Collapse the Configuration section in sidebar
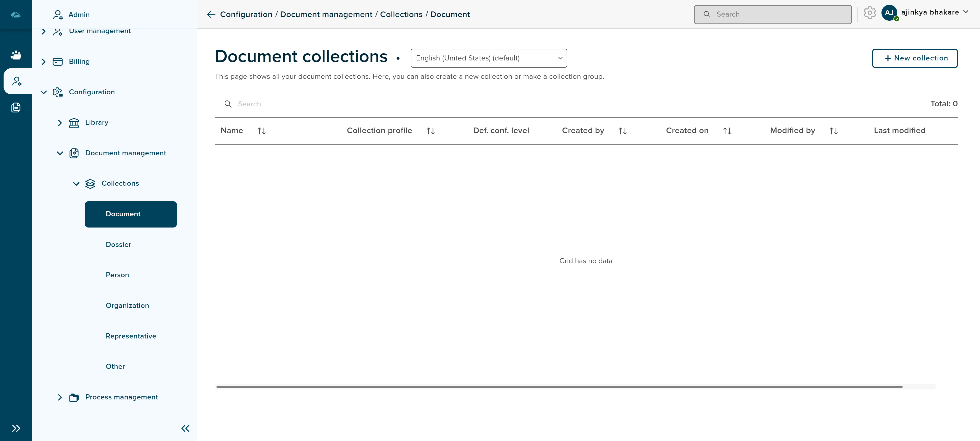Screen dimensions: 980x441 (x=43, y=92)
